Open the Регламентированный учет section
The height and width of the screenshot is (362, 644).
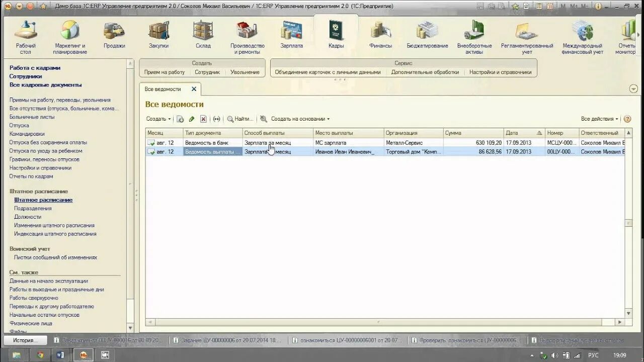click(x=527, y=38)
